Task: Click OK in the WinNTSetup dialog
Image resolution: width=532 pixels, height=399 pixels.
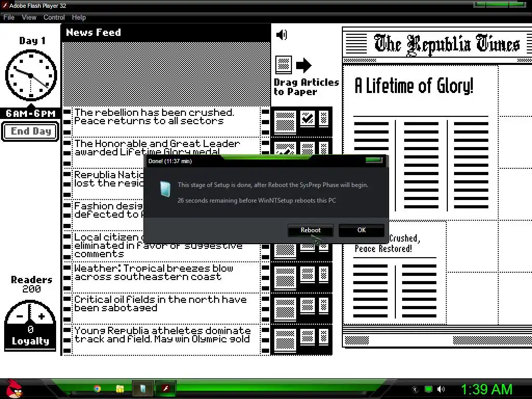Action: click(x=362, y=230)
